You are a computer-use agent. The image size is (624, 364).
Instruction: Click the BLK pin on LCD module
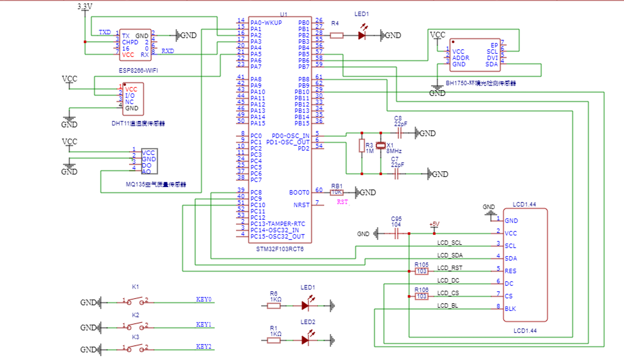click(x=510, y=309)
